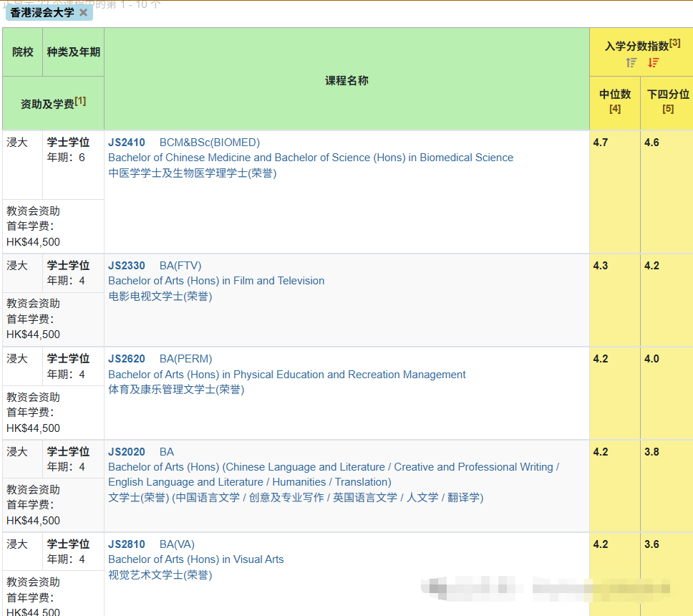Open the JS2020 programme code link
The width and height of the screenshot is (693, 616).
tap(127, 452)
